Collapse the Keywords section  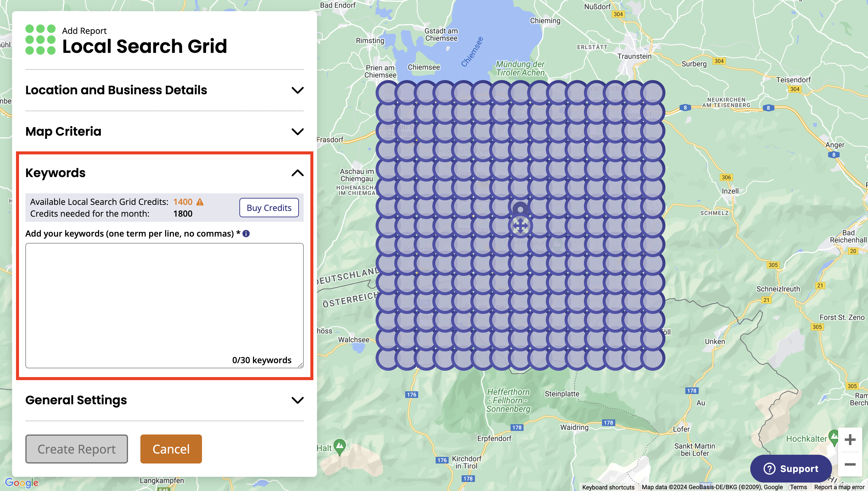point(297,173)
